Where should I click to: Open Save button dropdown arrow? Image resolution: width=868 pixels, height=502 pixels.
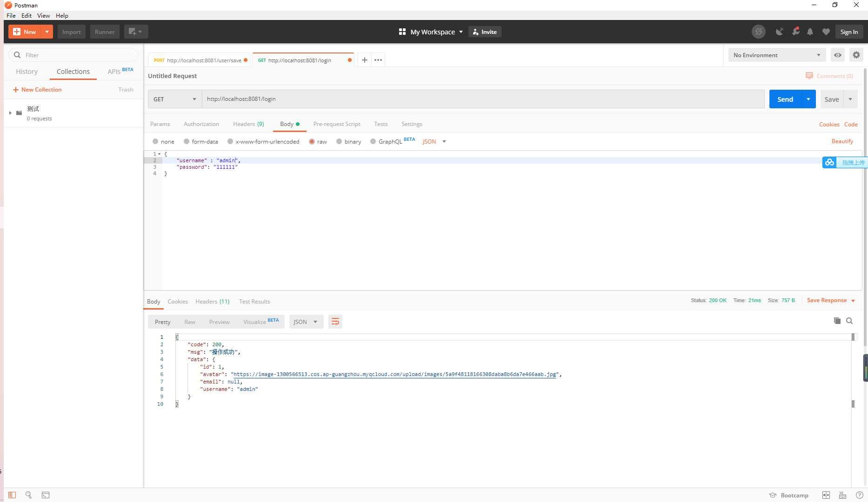pyautogui.click(x=850, y=99)
